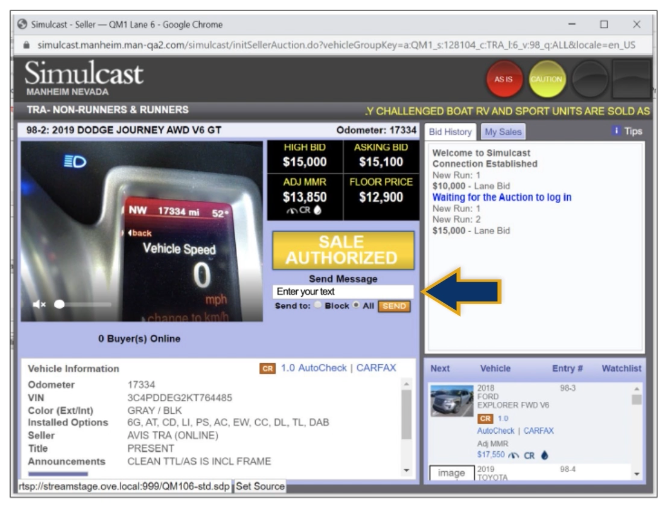This screenshot has height=506, width=669.
Task: Click the 1.0 condition link for Ford Explorer
Action: [503, 419]
